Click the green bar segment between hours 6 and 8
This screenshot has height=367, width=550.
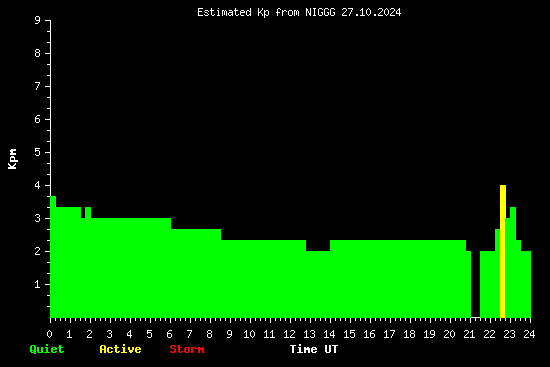(196, 273)
